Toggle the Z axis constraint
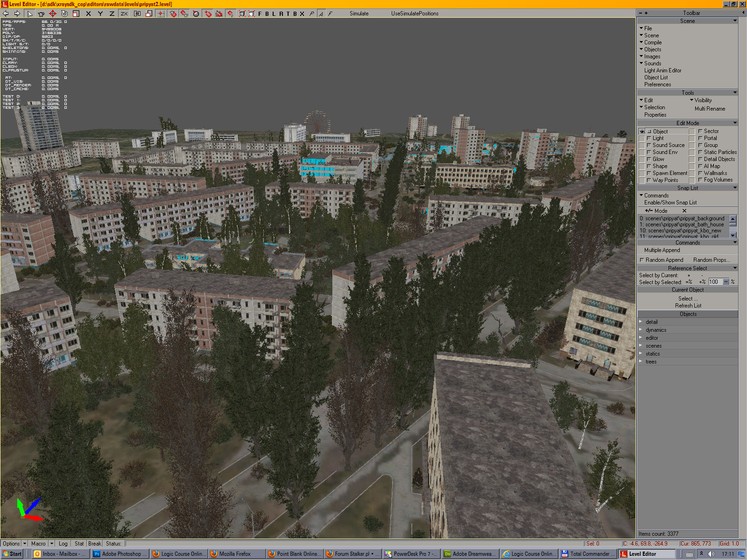The image size is (747, 560). [112, 14]
